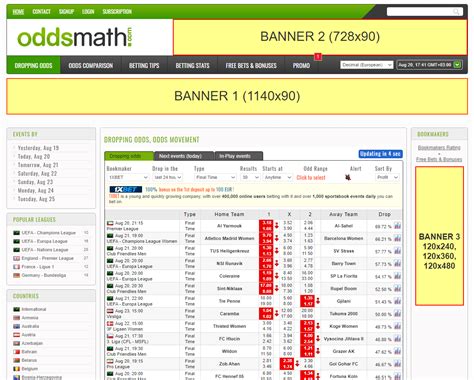Open chart icon for NSI Runavik row
Screen dimensions: 474x380
(397, 263)
